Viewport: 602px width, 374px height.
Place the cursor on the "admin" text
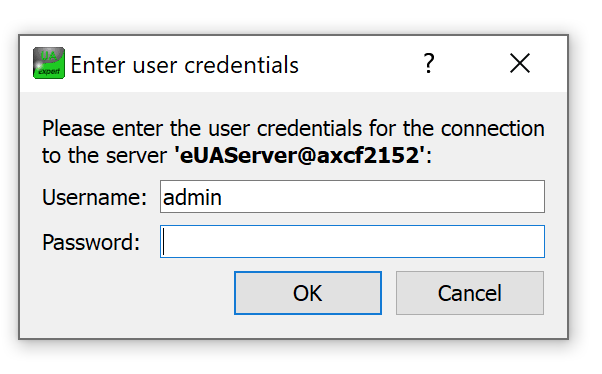pos(192,197)
